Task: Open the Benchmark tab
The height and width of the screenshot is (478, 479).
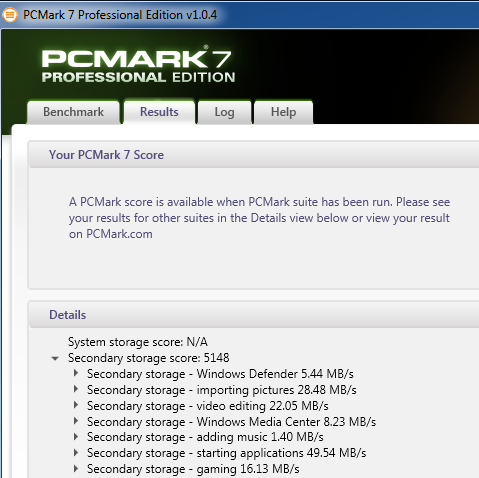Action: (73, 112)
